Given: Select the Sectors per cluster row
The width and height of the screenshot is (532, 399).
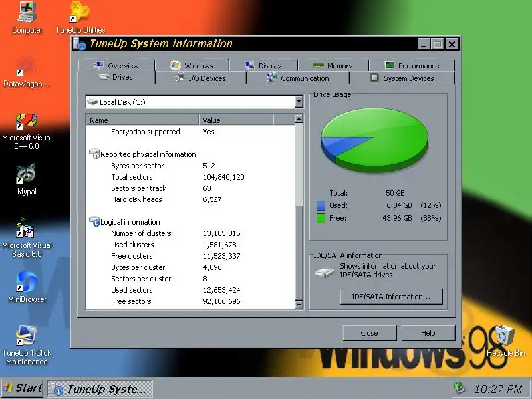Looking at the screenshot, I should coord(191,279).
